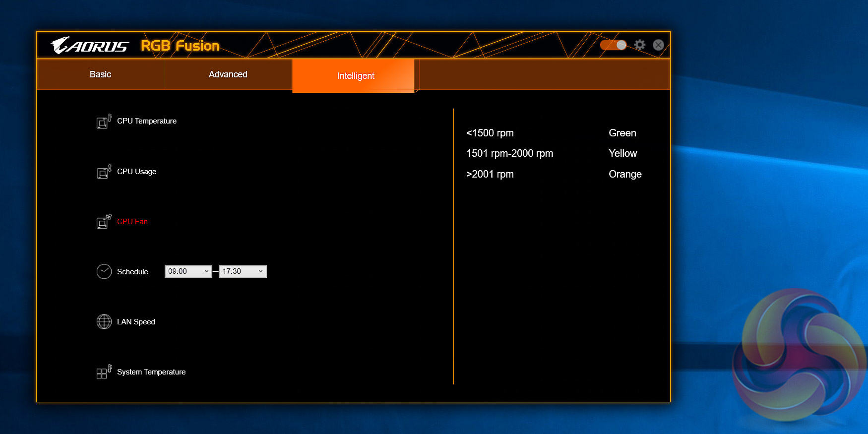868x434 pixels.
Task: Close the RGB Fusion window
Action: (658, 45)
